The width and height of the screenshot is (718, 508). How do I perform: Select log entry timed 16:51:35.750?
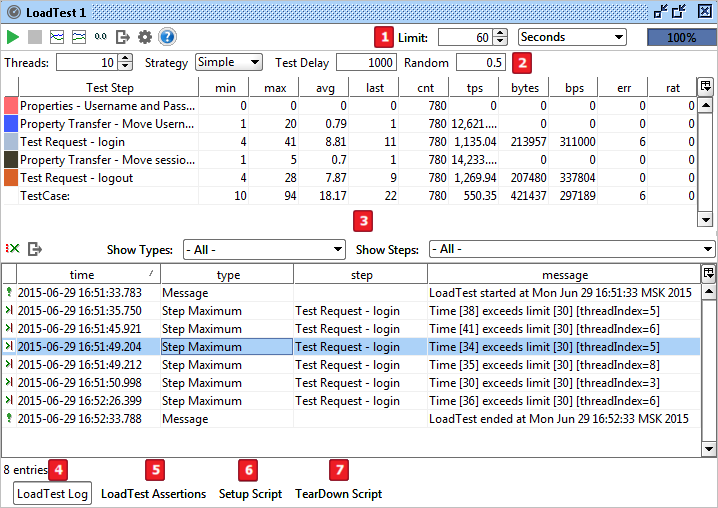(351, 311)
